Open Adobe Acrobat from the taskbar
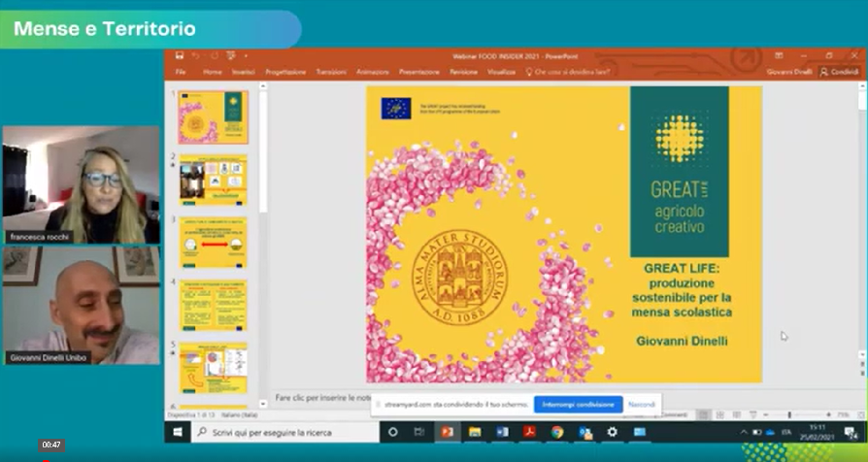 [x=530, y=432]
